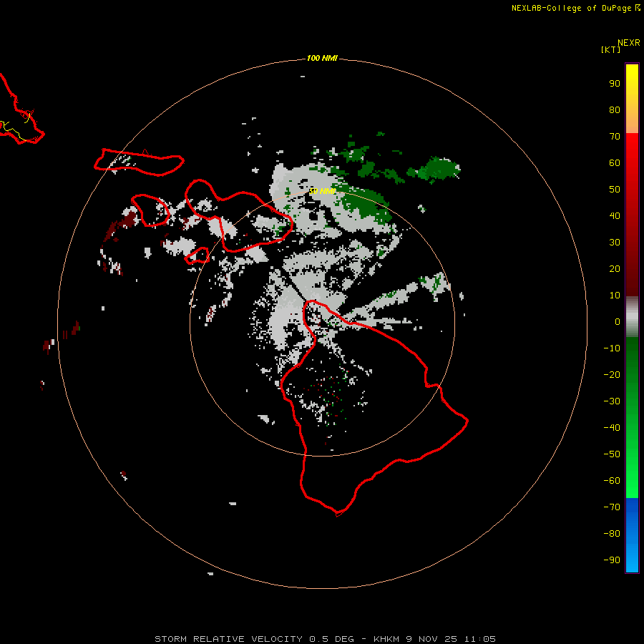The image size is (644, 644).
Task: Click the -70 value on the velocity scale
Action: [612, 507]
